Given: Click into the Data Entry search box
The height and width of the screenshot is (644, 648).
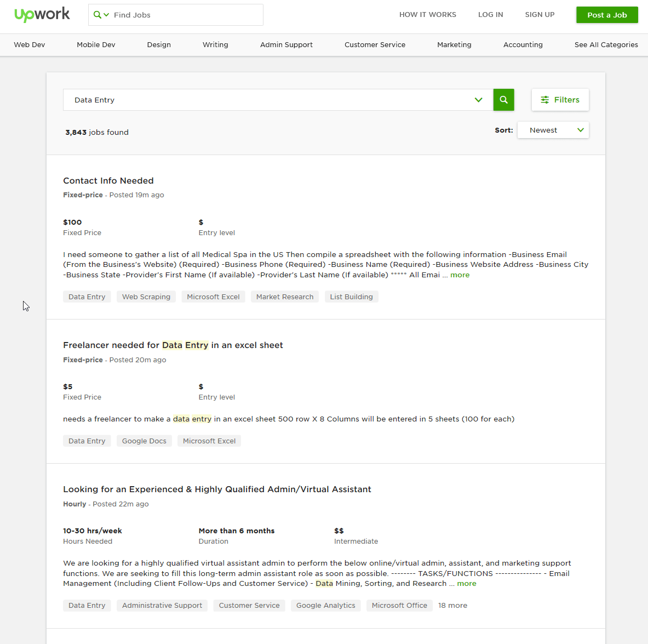Looking at the screenshot, I should [278, 100].
